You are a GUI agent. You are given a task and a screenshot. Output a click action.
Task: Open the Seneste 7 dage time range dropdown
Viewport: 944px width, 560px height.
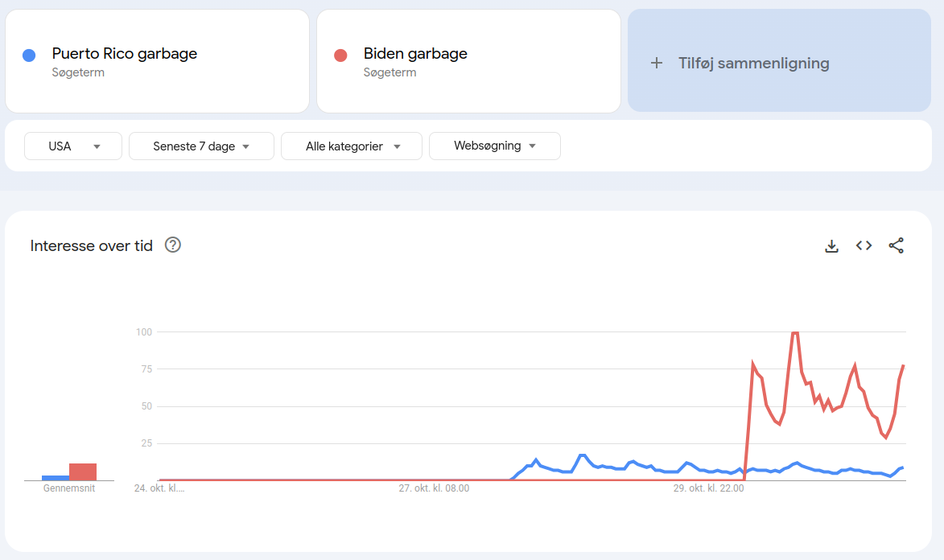(202, 146)
